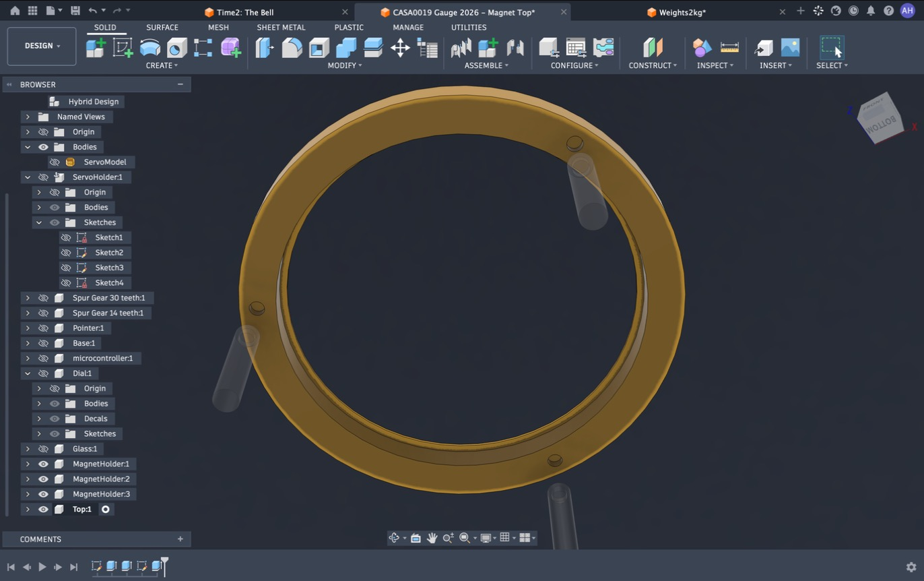This screenshot has height=581, width=924.
Task: Click the timeline end marker
Action: coord(164,565)
